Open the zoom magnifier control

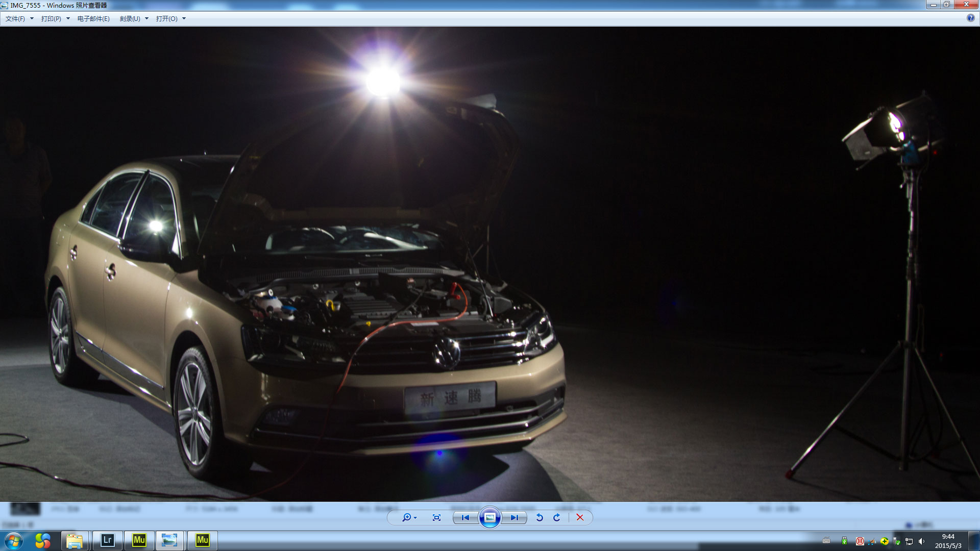pyautogui.click(x=409, y=517)
